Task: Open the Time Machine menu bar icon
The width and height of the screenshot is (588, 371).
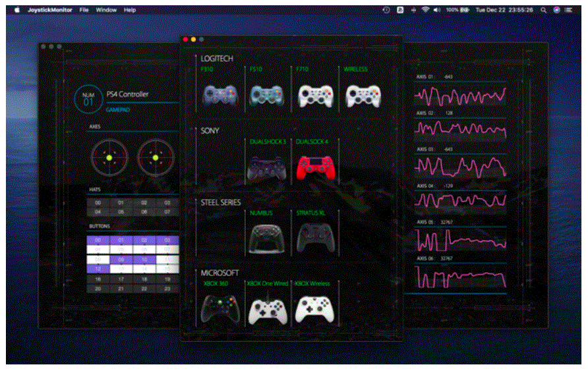Action: (x=386, y=10)
